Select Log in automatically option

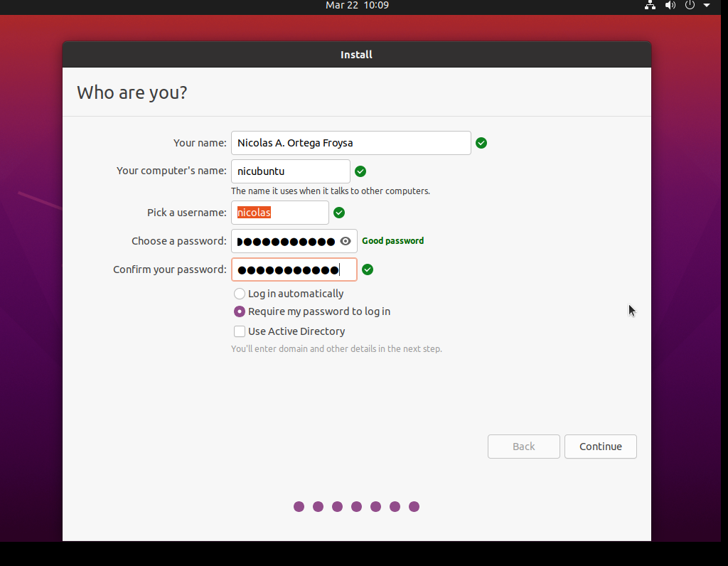(x=240, y=294)
